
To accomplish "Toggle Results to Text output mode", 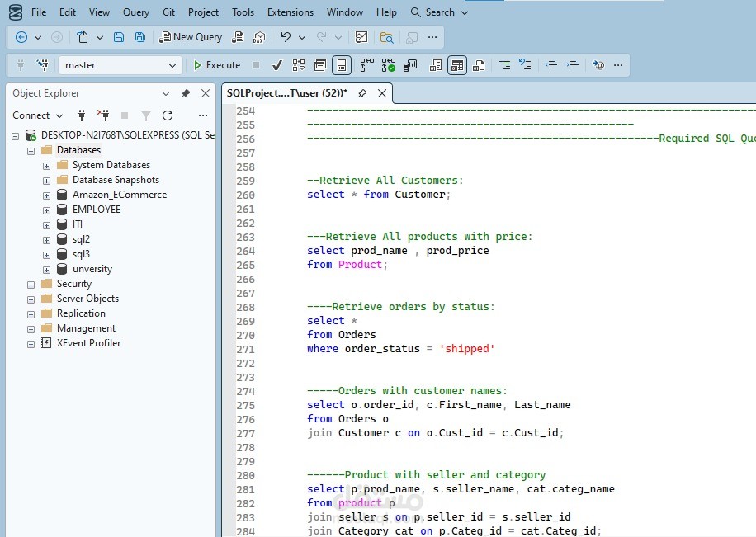I will [436, 65].
